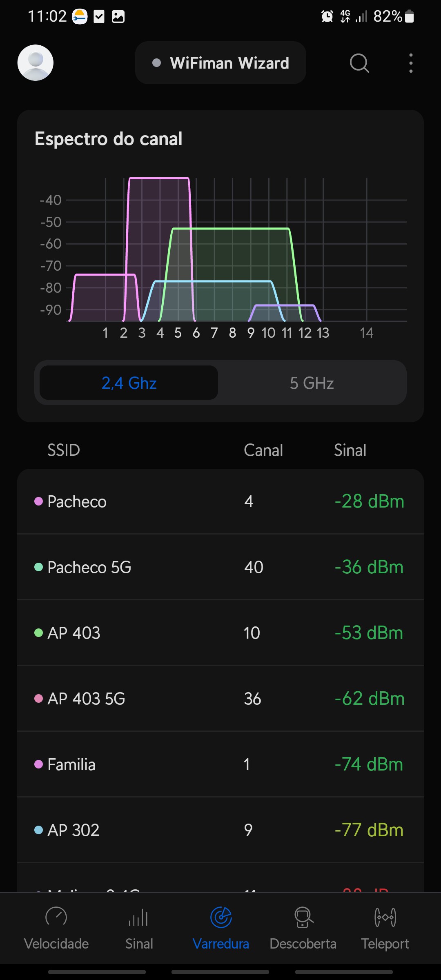Open the AP 403 5G network
This screenshot has height=980, width=441.
[220, 699]
